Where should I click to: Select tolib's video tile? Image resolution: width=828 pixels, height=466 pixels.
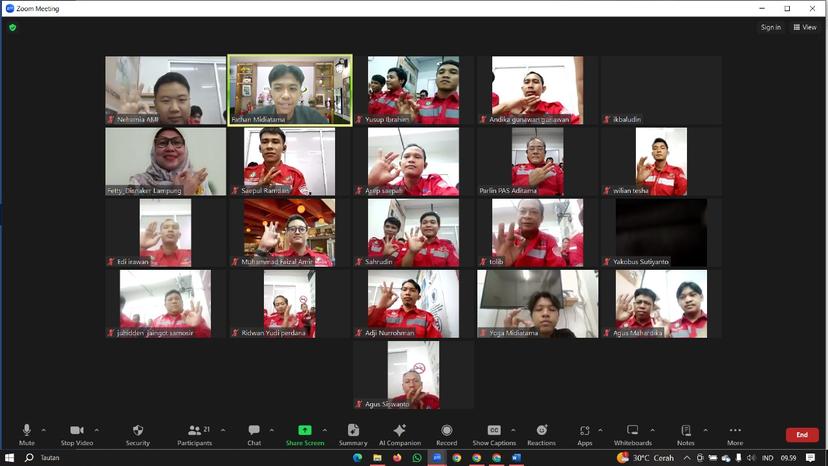538,233
